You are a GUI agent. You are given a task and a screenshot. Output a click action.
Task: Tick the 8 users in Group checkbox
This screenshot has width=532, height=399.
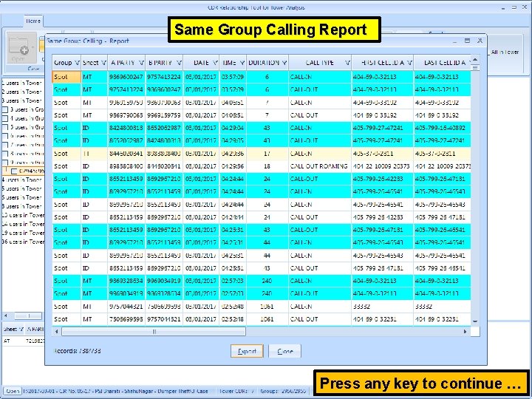pyautogui.click(x=5, y=154)
